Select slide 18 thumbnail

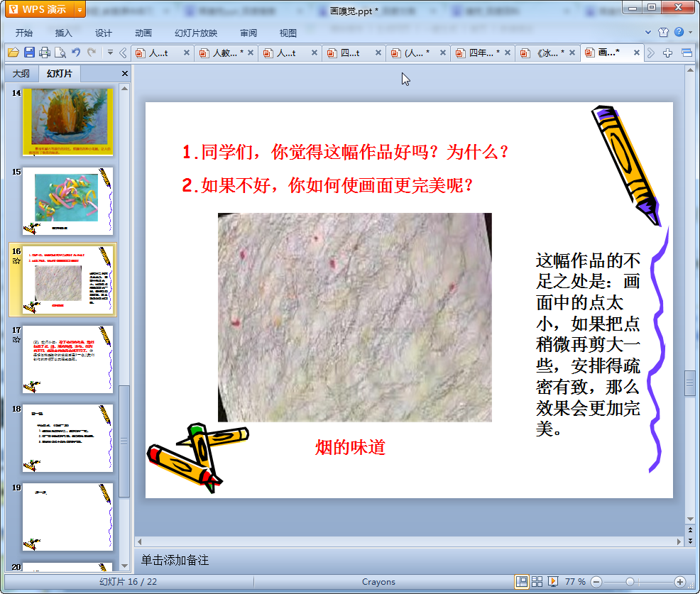[x=68, y=439]
